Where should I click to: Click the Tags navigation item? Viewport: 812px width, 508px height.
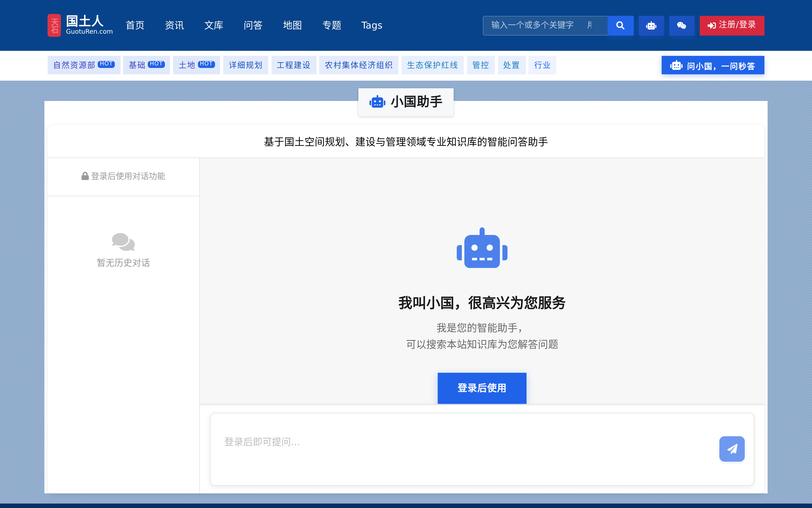point(371,25)
